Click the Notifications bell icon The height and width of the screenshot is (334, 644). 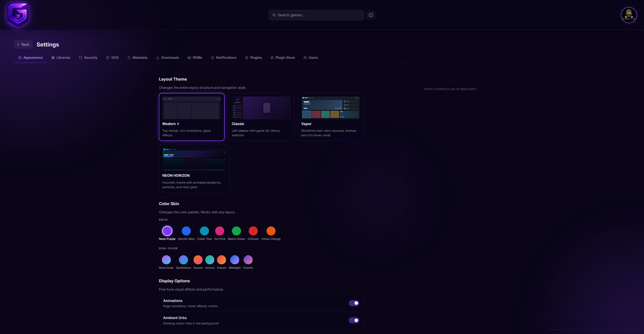tap(213, 58)
